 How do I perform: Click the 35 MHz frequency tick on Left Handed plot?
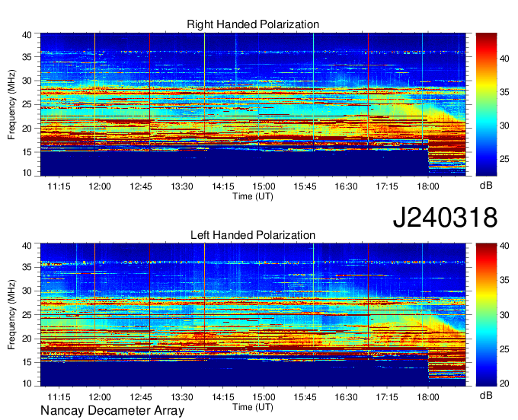[27, 267]
